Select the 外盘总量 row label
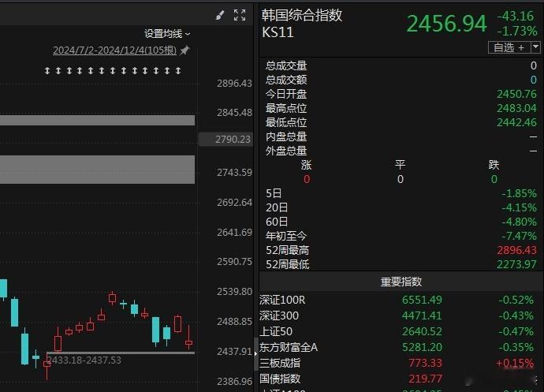Image resolution: width=544 pixels, height=392 pixels. (286, 151)
